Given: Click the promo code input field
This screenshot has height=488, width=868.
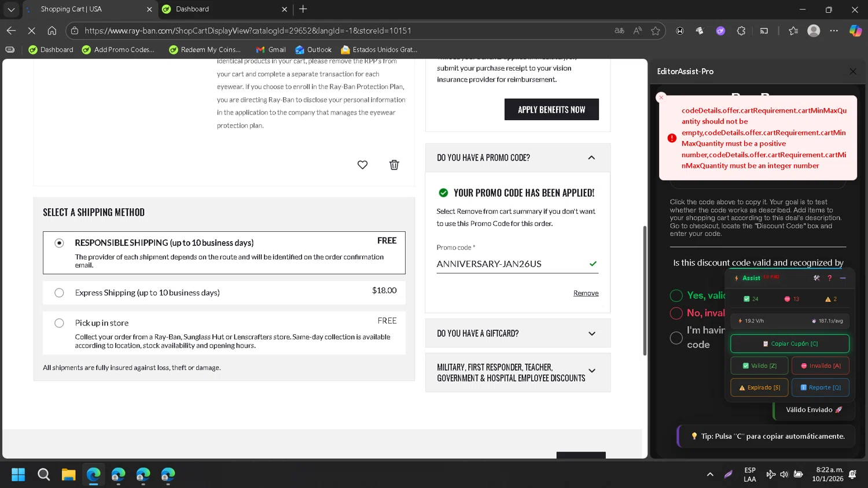Looking at the screenshot, I should pos(517,264).
